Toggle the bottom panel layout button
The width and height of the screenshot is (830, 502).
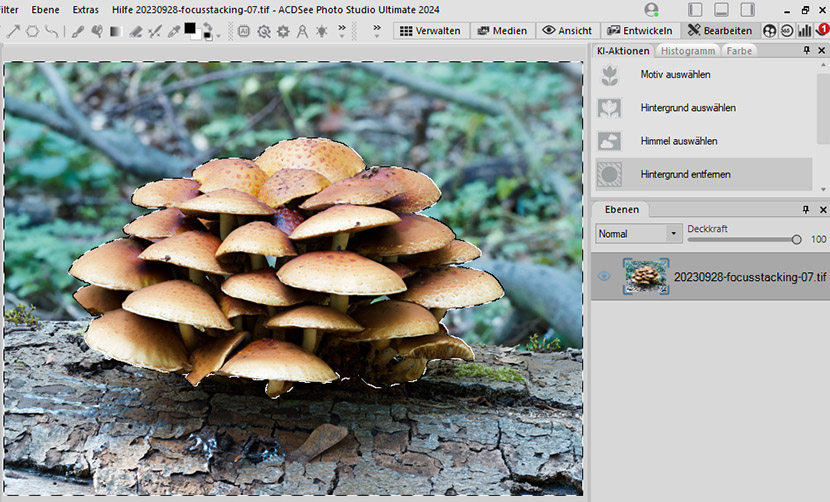720,9
